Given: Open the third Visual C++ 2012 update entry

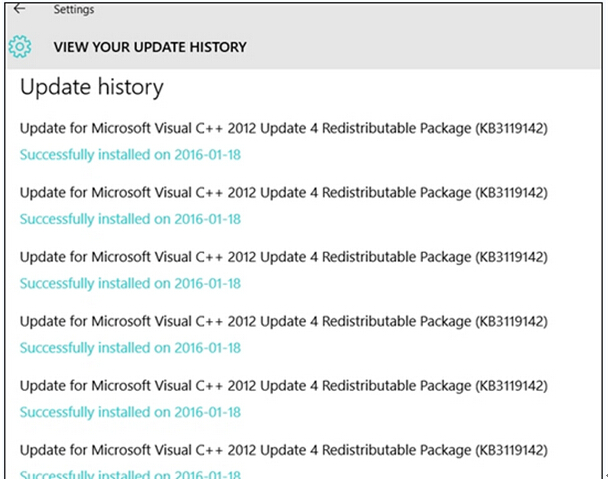Looking at the screenshot, I should click(x=283, y=257).
